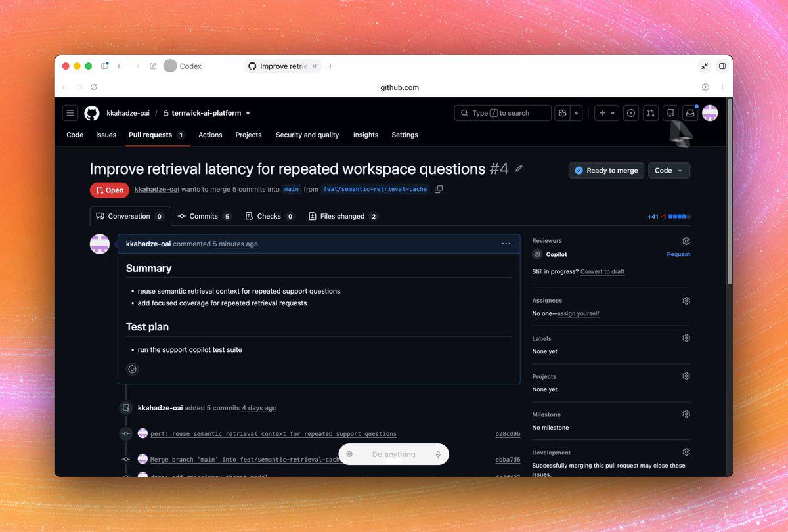Switch to the Commits tab
Image resolution: width=788 pixels, height=532 pixels.
[205, 216]
